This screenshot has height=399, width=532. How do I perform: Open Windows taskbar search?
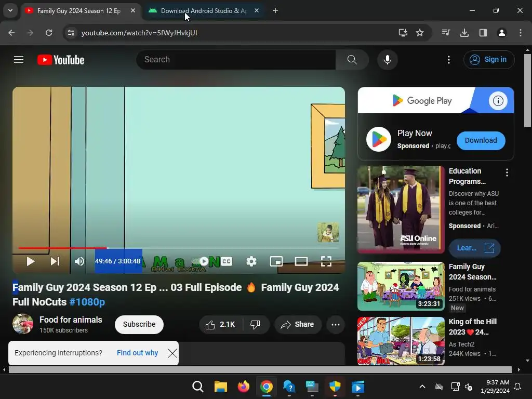tap(198, 387)
